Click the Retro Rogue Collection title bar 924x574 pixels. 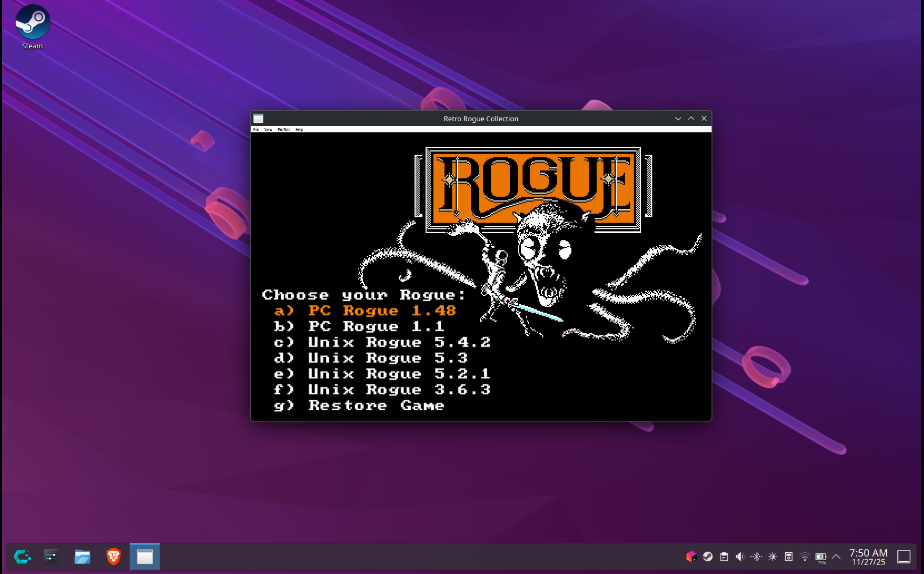coord(481,119)
